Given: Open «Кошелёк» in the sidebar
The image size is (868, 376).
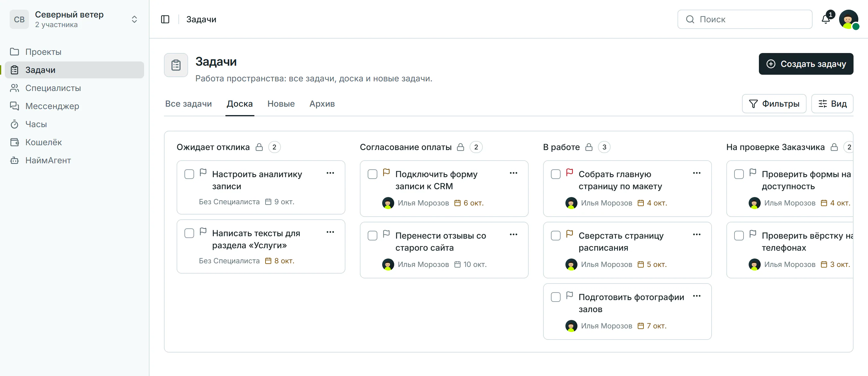Looking at the screenshot, I should pos(74,142).
